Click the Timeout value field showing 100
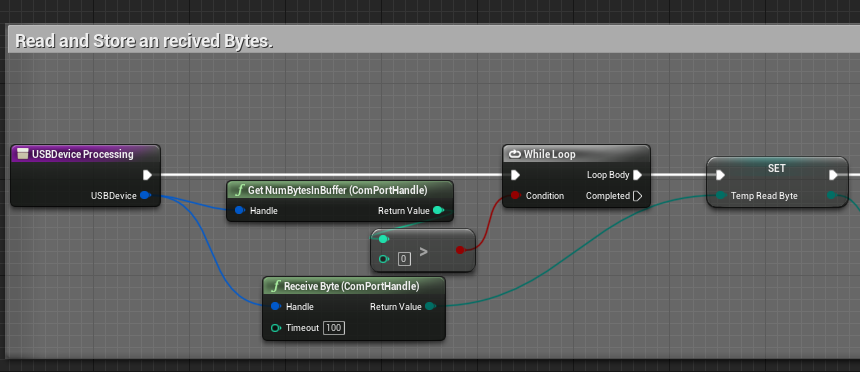This screenshot has height=372, width=860. 334,328
